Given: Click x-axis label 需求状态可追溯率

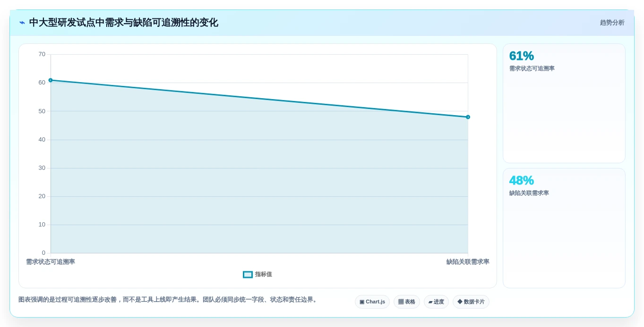Looking at the screenshot, I should point(51,262).
